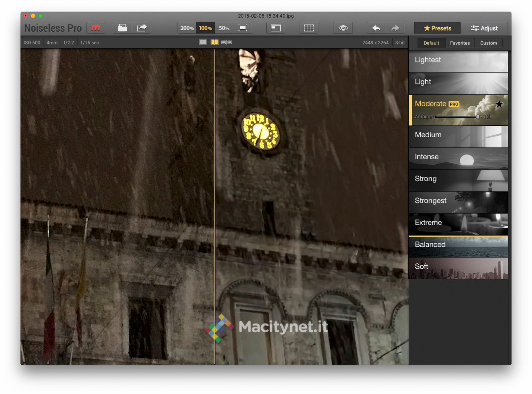Viewport: 532px width, 394px height.
Task: Click the red Macphun logo button
Action: point(96,28)
